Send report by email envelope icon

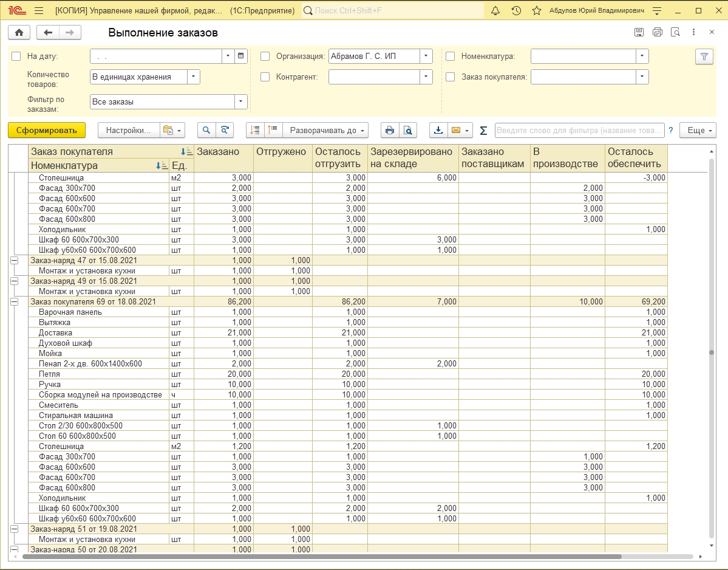click(456, 131)
